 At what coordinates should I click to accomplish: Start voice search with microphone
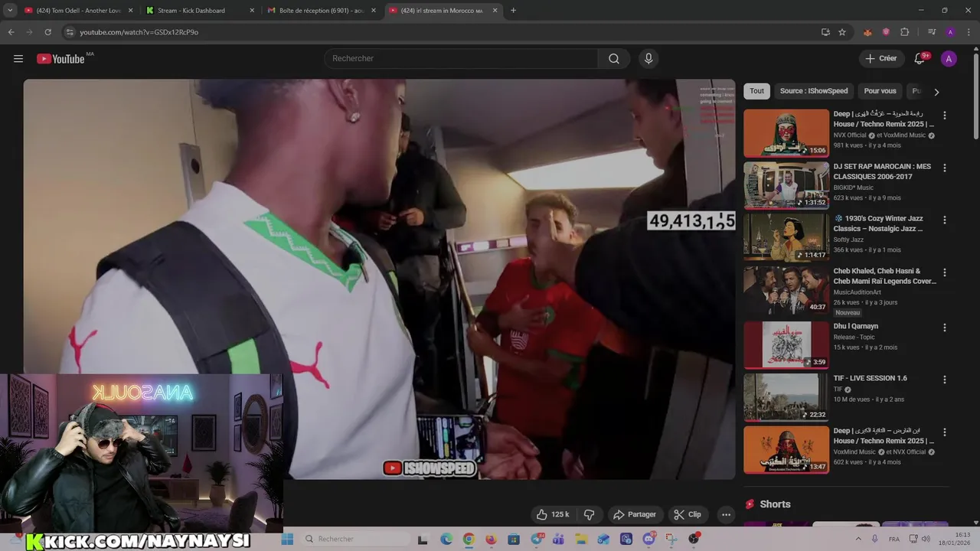pos(648,59)
